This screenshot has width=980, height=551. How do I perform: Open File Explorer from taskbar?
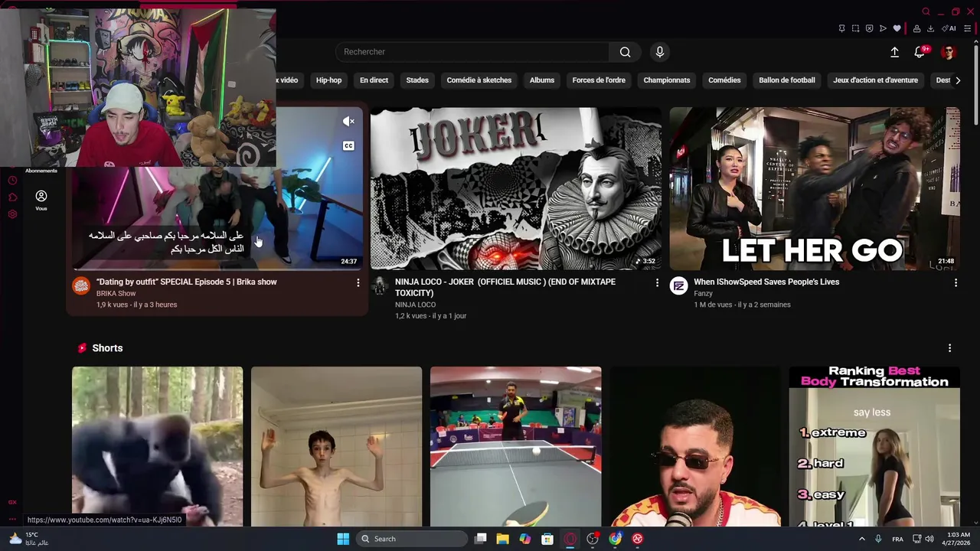pos(502,539)
